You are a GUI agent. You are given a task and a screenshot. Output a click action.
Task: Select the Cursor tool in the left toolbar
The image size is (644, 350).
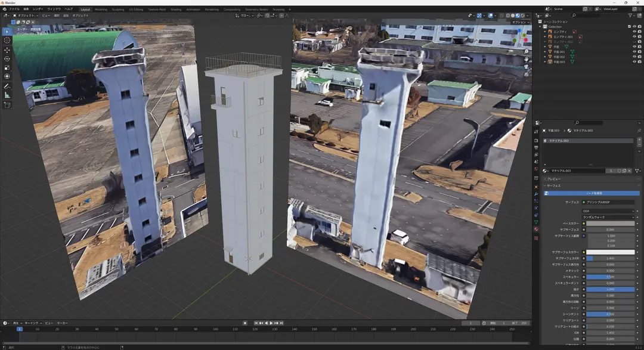[7, 41]
